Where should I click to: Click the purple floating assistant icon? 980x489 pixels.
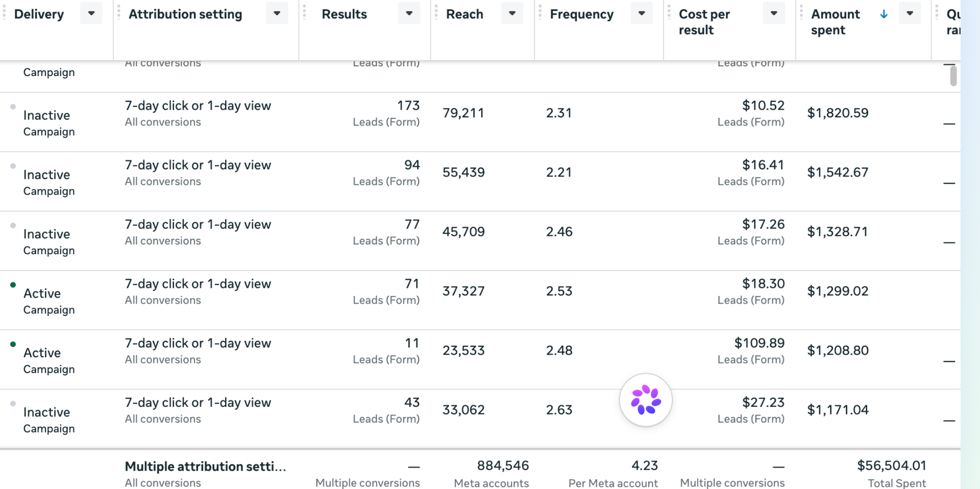pos(646,400)
